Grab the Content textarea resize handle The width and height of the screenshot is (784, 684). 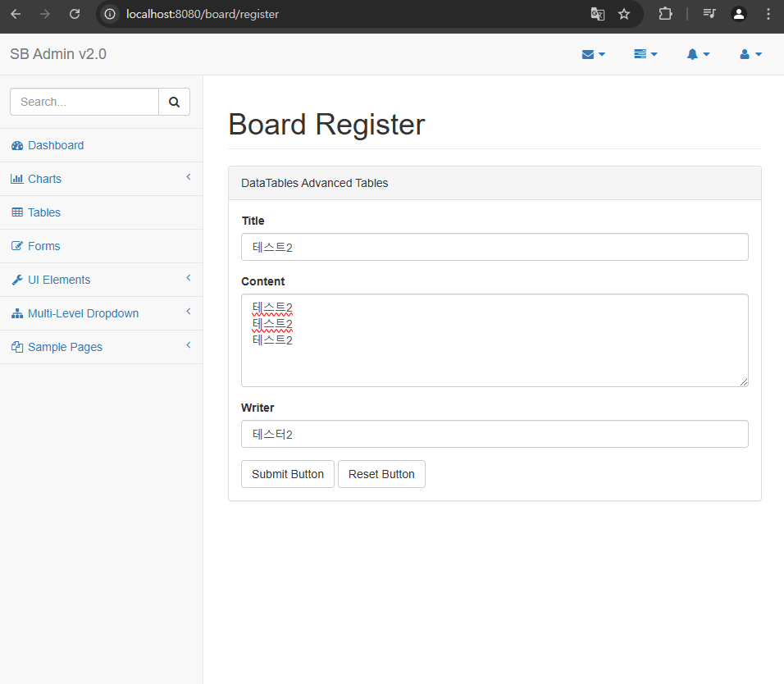click(744, 382)
